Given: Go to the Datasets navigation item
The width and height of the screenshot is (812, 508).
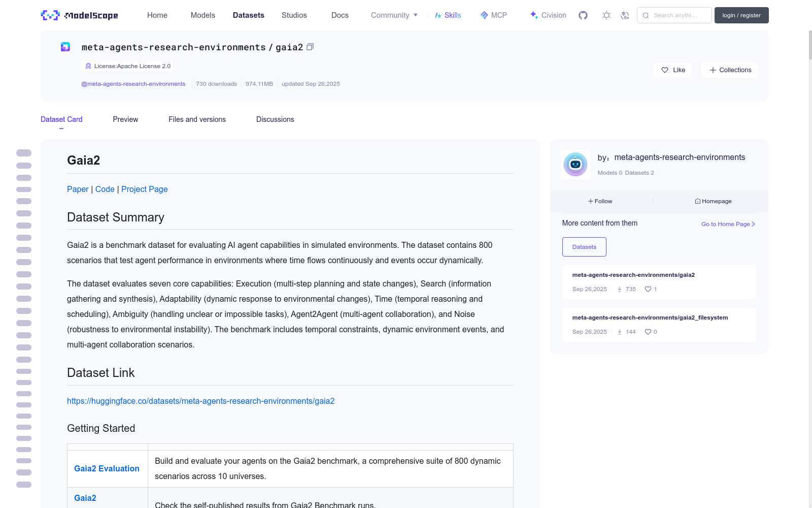Looking at the screenshot, I should point(249,15).
